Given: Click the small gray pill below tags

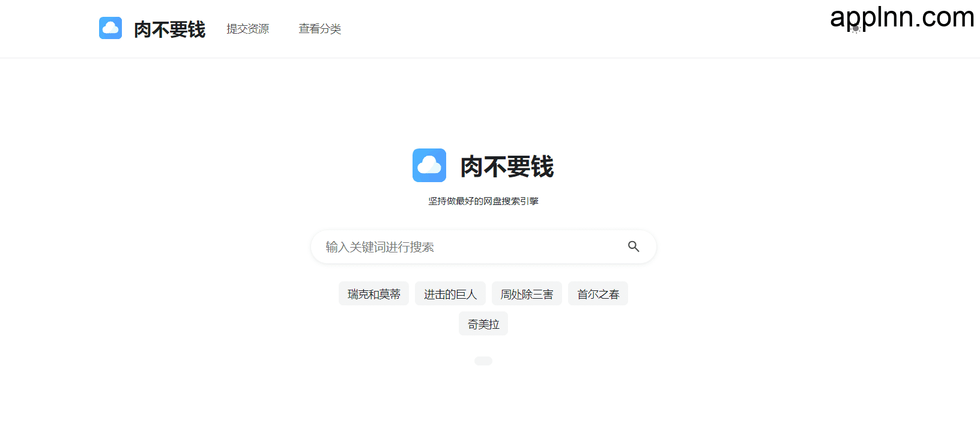Looking at the screenshot, I should click(483, 361).
